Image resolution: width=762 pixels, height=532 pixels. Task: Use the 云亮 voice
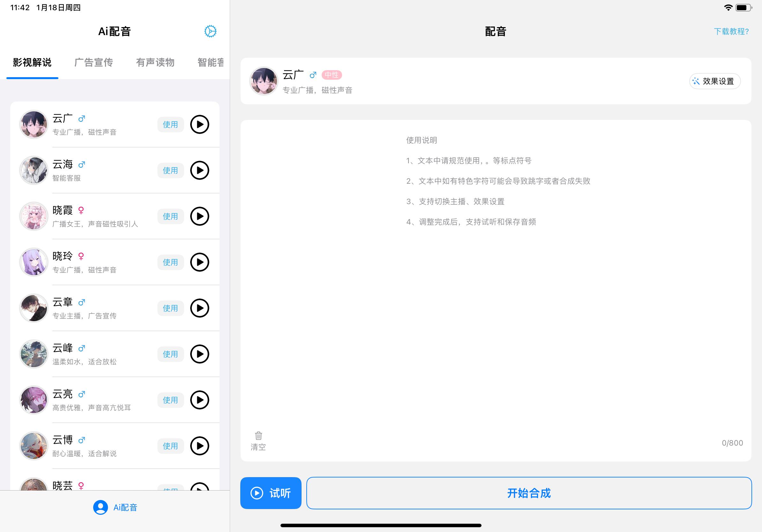pyautogui.click(x=170, y=400)
